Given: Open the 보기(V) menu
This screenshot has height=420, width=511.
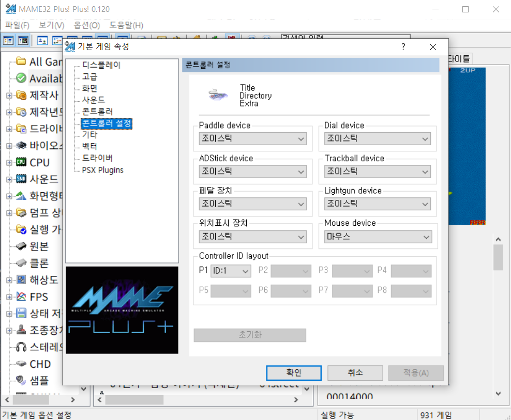Looking at the screenshot, I should pyautogui.click(x=52, y=25).
